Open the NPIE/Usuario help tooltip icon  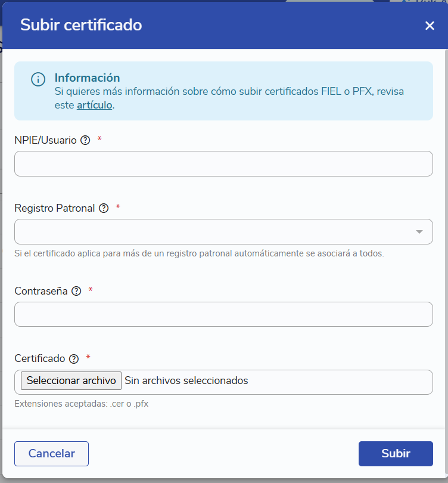point(85,140)
